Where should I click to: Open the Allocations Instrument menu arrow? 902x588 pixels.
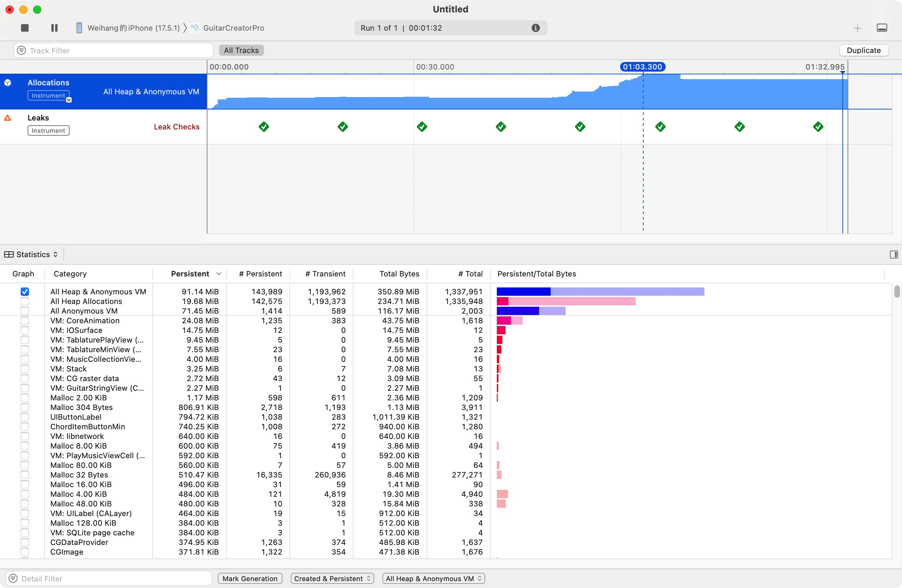(69, 100)
